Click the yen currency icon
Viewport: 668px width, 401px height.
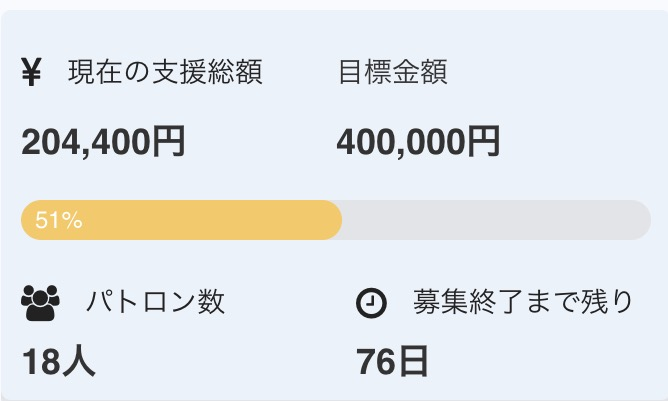click(32, 73)
